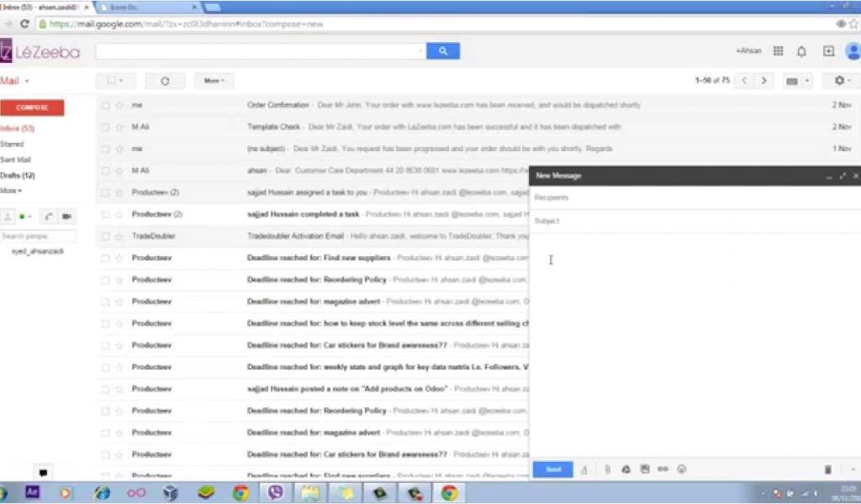Star the email from TradeDoubler
Image resolution: width=861 pixels, height=504 pixels.
coord(118,236)
